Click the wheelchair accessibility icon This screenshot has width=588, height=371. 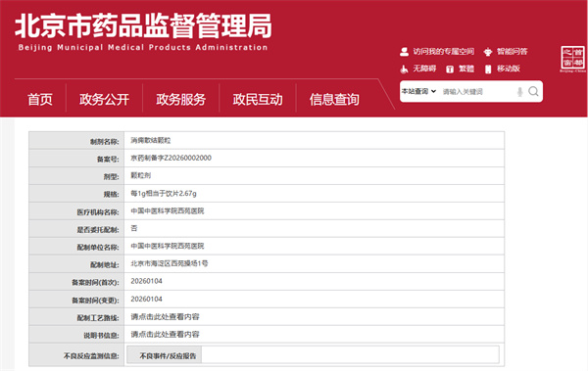coord(404,69)
